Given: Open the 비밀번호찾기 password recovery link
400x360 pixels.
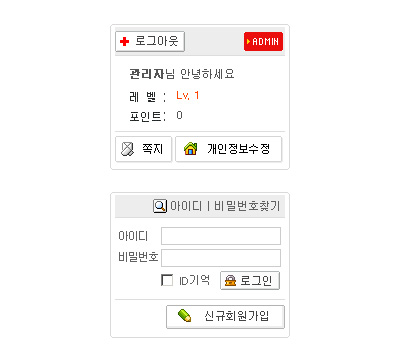Looking at the screenshot, I should pyautogui.click(x=247, y=206).
